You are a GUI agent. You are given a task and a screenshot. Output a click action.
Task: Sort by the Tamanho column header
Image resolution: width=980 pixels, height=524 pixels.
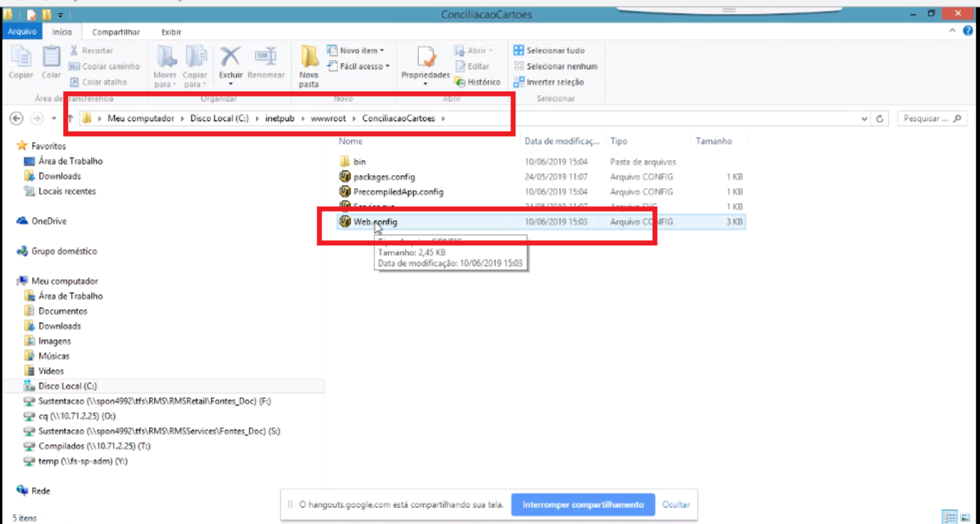point(714,141)
